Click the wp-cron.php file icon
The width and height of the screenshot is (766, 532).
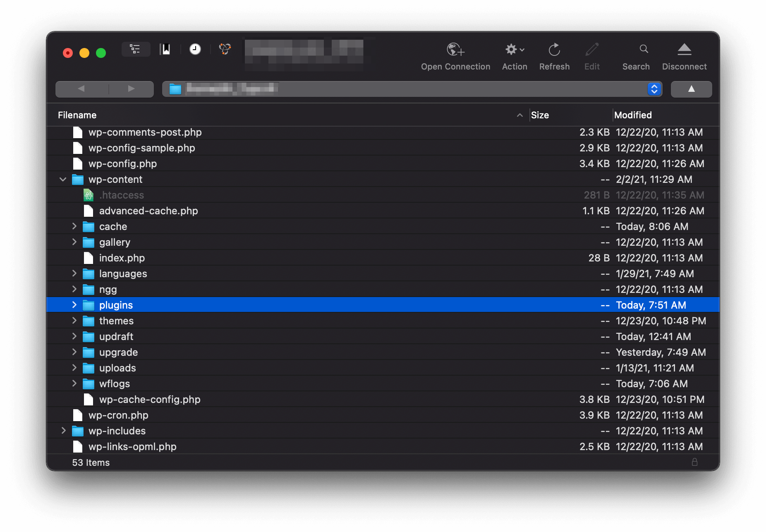pyautogui.click(x=78, y=415)
